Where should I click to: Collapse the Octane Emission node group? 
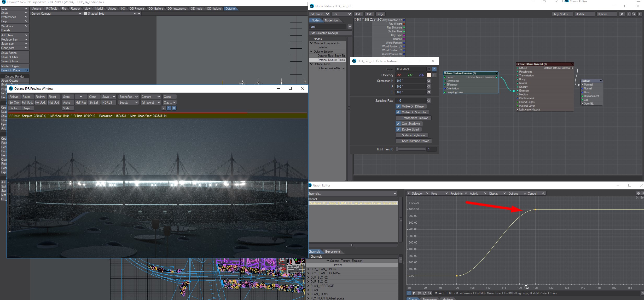coord(311,52)
